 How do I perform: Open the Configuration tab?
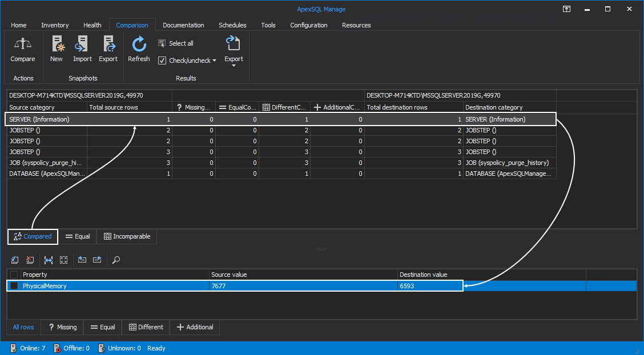[308, 25]
